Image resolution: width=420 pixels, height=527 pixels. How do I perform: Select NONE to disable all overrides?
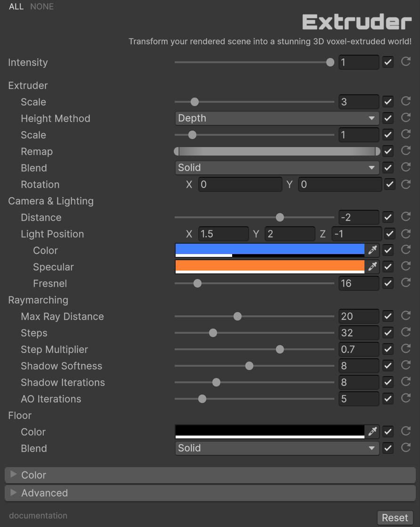pos(42,7)
